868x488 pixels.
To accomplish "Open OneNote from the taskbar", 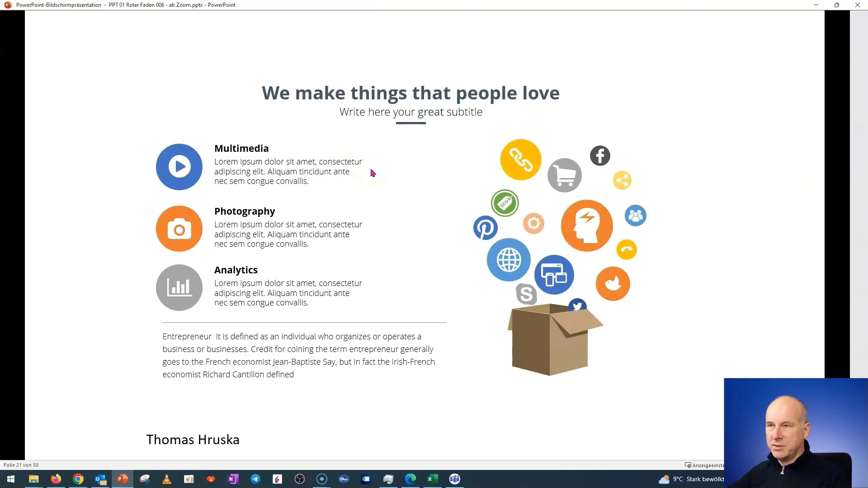I will click(233, 479).
